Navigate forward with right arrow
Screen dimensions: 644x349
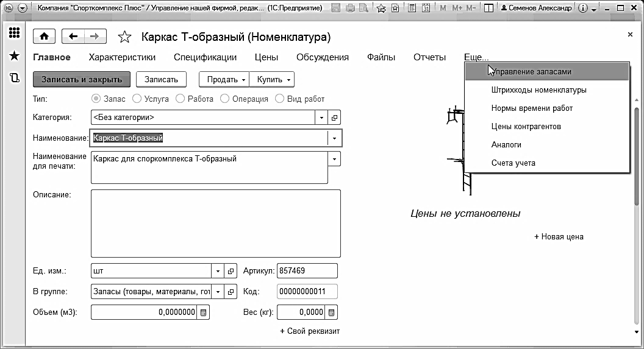coord(95,37)
